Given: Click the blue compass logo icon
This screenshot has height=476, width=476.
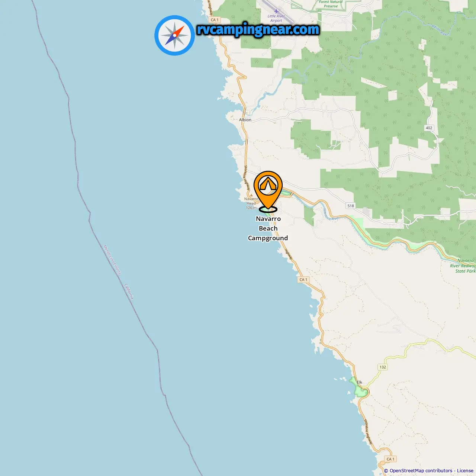Looking at the screenshot, I should tap(174, 35).
